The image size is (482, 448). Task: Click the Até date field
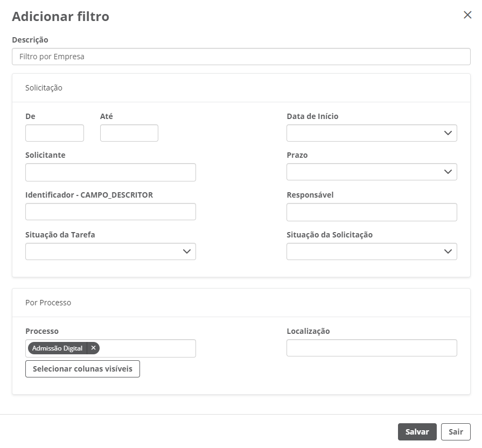click(129, 133)
